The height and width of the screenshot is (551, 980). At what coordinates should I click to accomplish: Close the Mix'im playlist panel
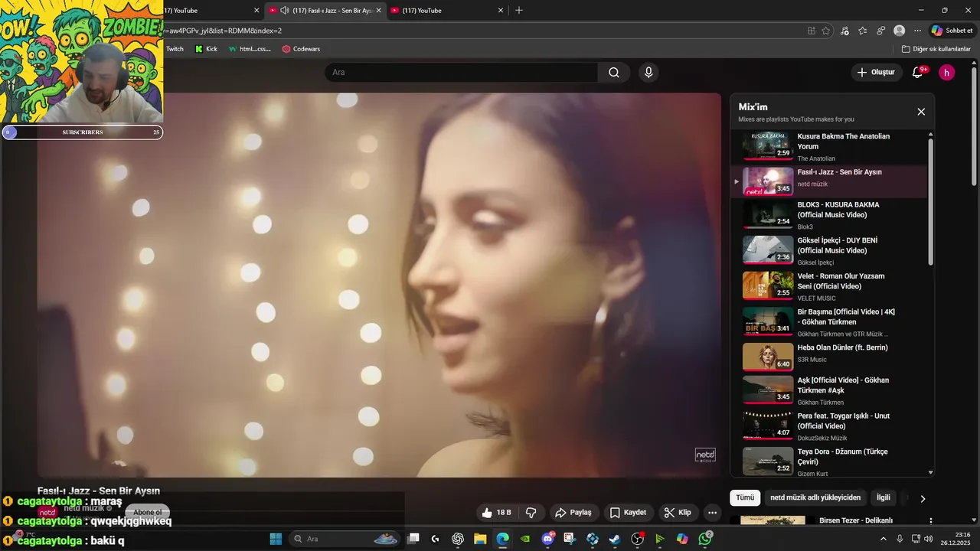(x=921, y=112)
